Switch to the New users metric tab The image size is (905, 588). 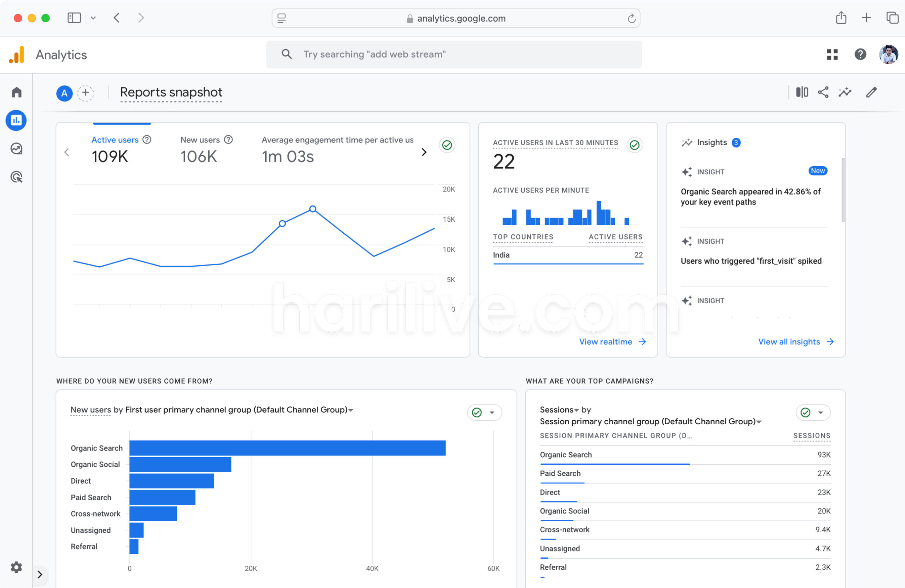click(199, 149)
